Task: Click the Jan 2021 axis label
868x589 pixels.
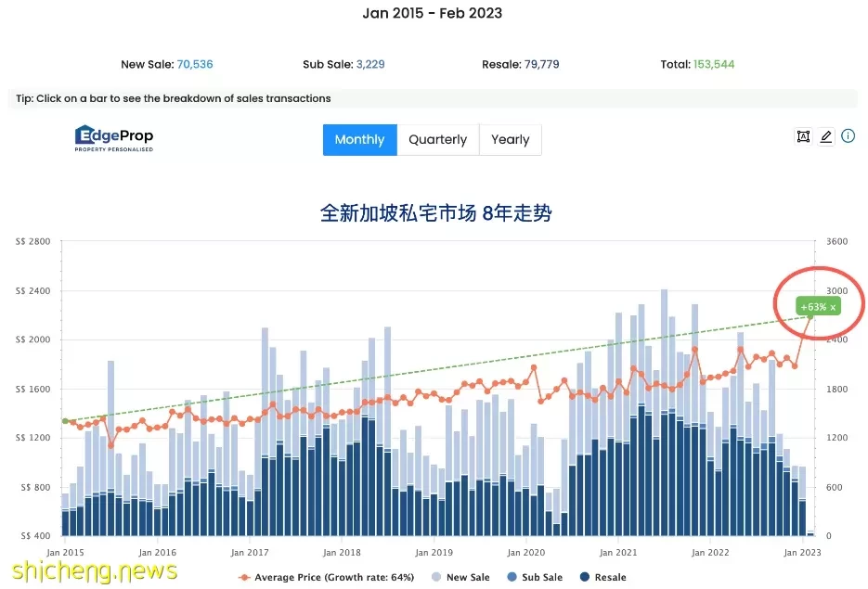Action: click(618, 553)
